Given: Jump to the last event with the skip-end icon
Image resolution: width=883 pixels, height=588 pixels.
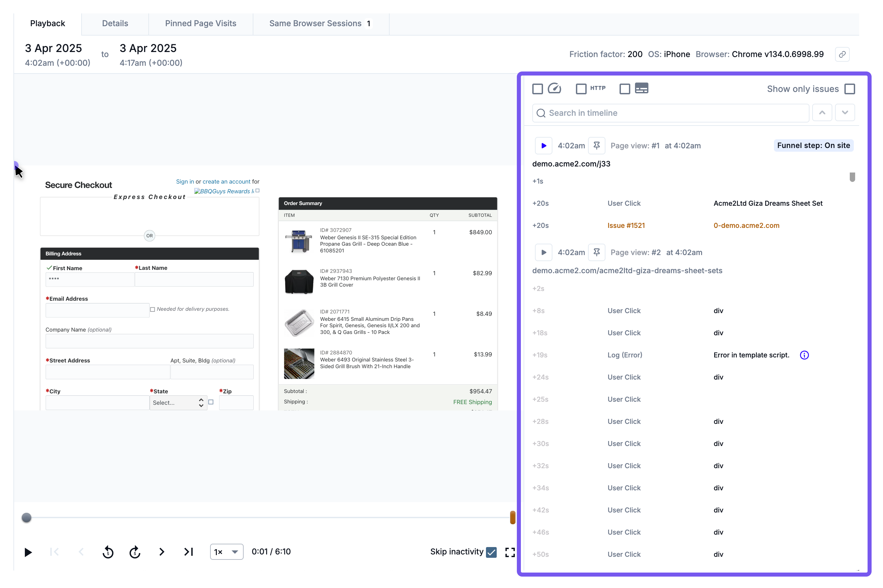Looking at the screenshot, I should click(188, 552).
